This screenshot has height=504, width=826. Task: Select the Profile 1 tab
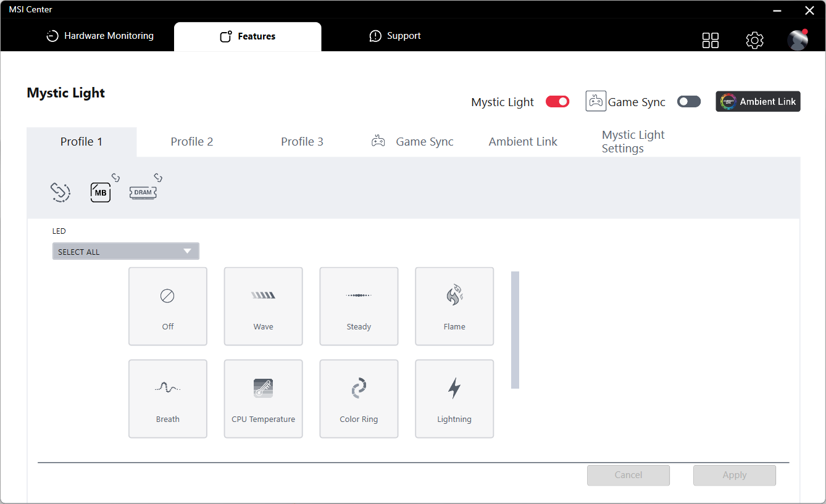point(81,142)
